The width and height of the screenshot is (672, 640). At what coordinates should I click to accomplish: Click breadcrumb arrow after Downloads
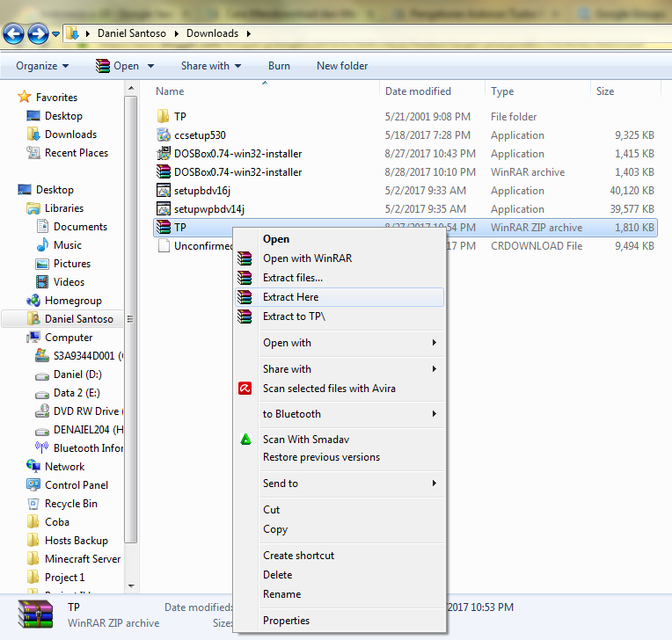[249, 33]
